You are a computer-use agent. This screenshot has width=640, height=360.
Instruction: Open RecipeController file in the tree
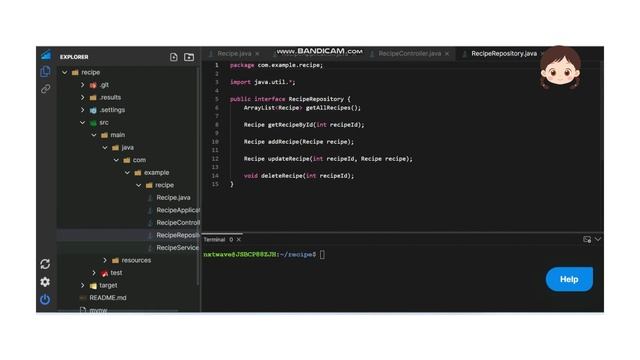pyautogui.click(x=178, y=222)
